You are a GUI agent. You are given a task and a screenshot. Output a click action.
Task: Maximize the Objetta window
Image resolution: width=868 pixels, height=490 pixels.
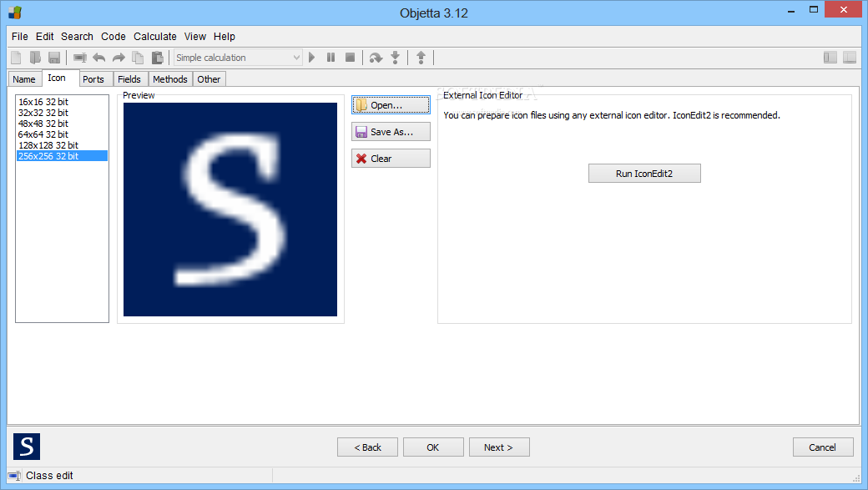coord(814,10)
